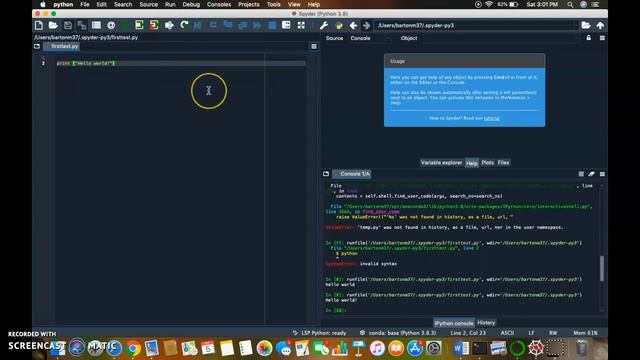Open the console browse tabs button
The width and height of the screenshot is (640, 360).
[326, 174]
